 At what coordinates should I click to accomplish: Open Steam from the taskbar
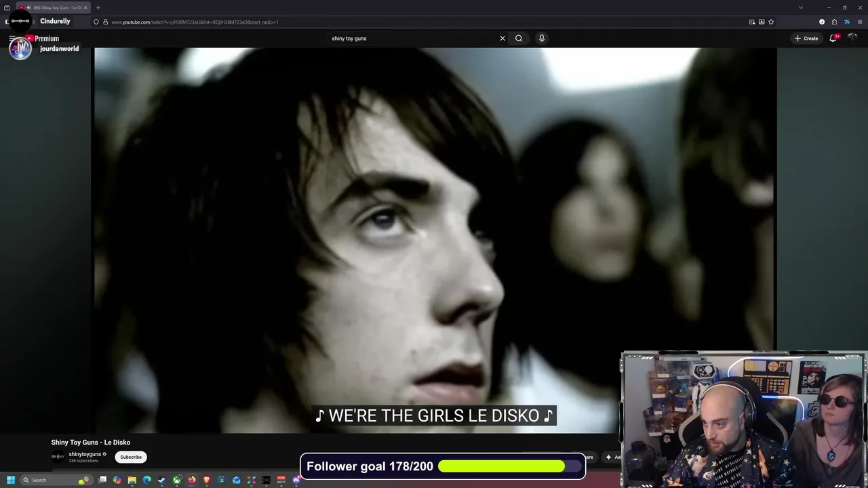tap(161, 480)
